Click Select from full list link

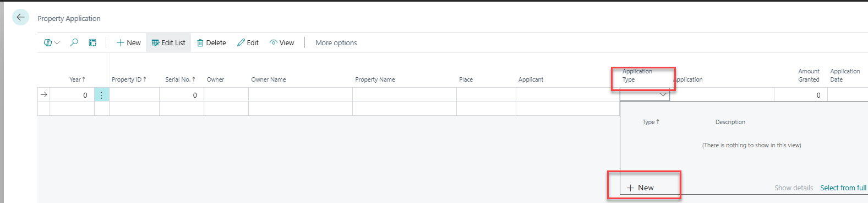[x=843, y=188]
